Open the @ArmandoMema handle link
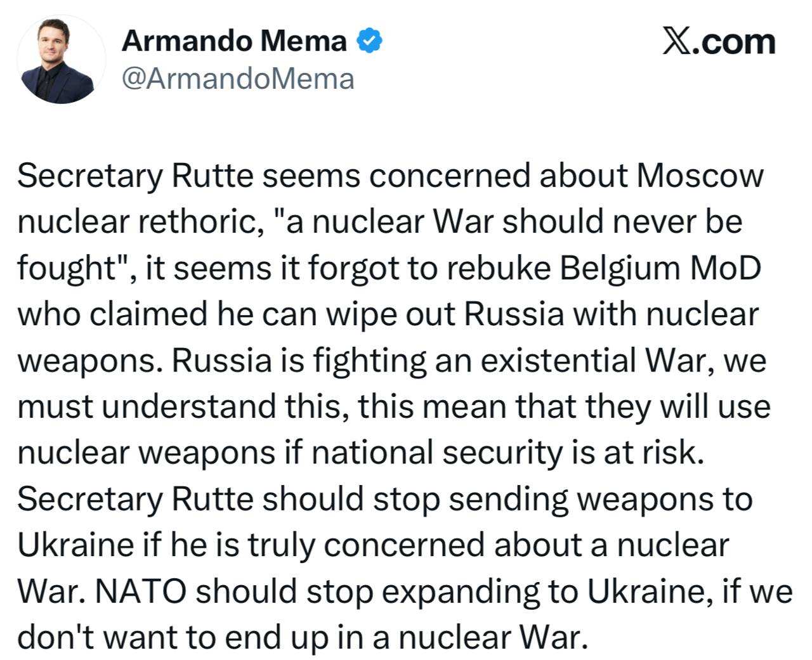 tap(237, 79)
